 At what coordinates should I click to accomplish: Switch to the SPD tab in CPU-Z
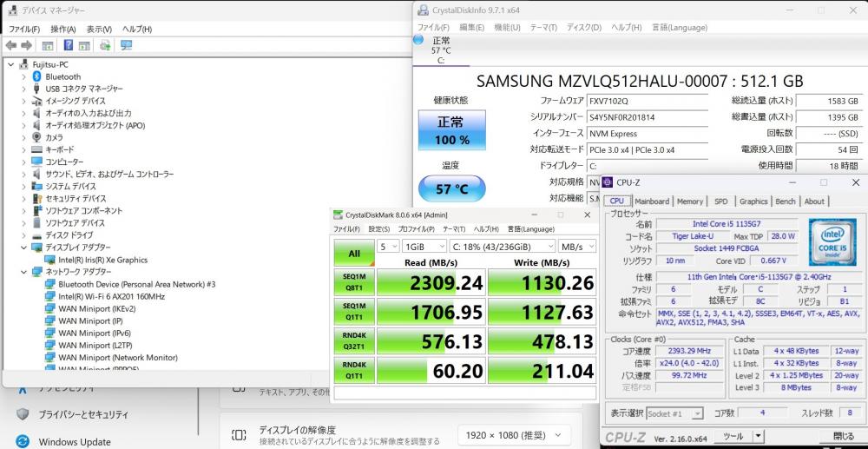tap(720, 201)
